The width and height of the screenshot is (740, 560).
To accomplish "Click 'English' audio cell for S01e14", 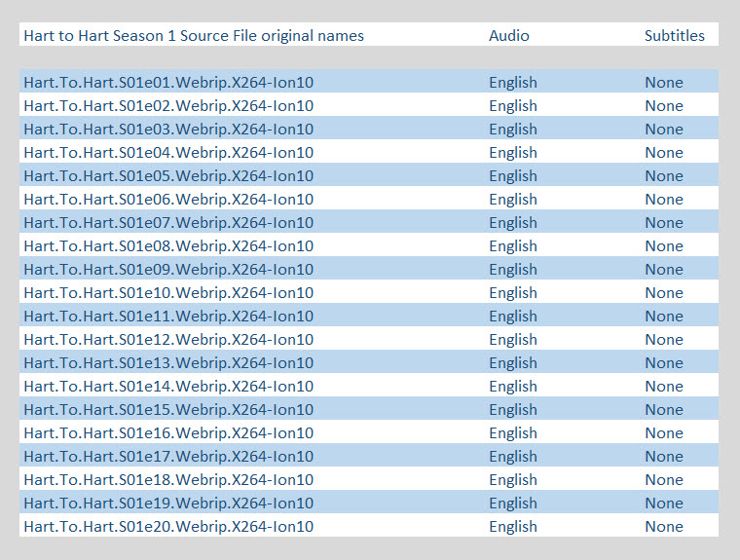I will (513, 387).
